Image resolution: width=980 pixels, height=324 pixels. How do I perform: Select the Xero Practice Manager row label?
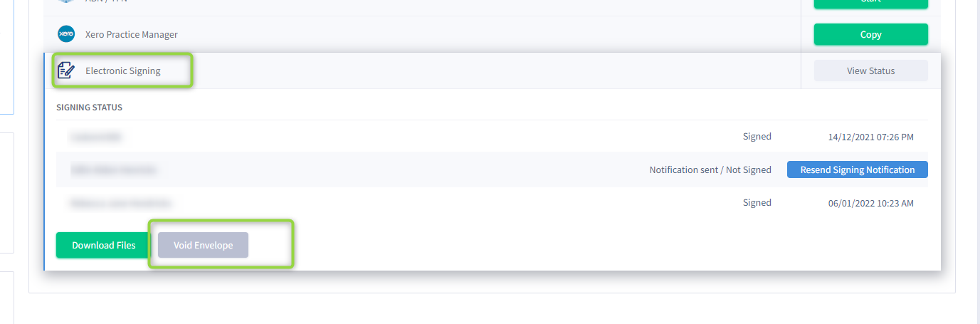[x=132, y=34]
